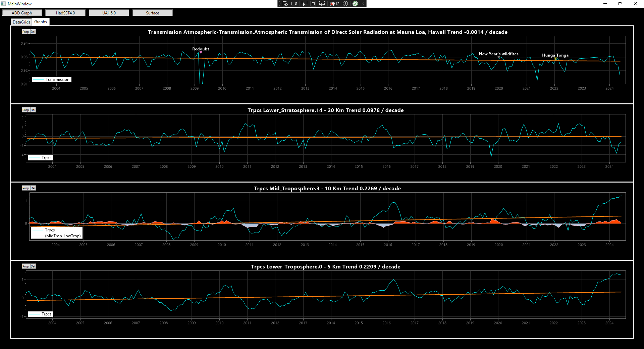Screen dimensions: 644x349
Task: Click green Hot Reload checkmark icon
Action: tap(355, 4)
